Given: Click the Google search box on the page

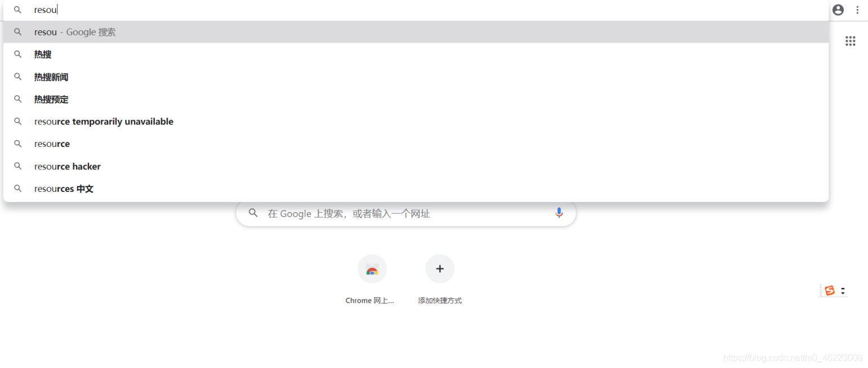Looking at the screenshot, I should pos(406,213).
